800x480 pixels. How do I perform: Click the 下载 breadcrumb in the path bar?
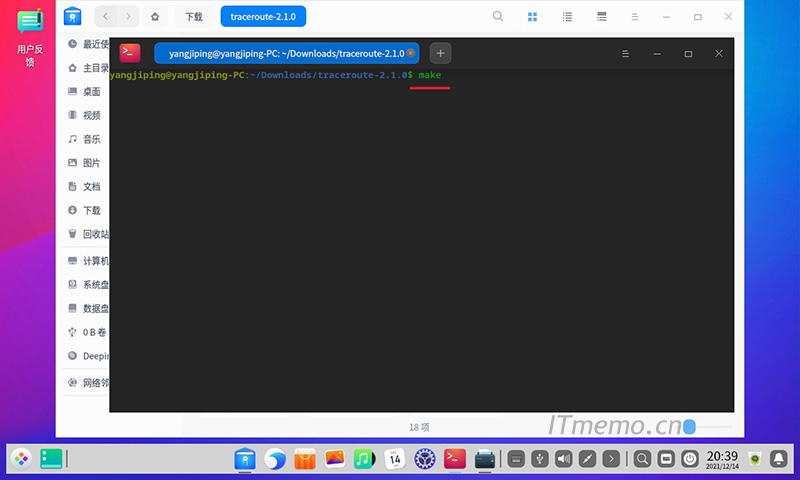[194, 17]
